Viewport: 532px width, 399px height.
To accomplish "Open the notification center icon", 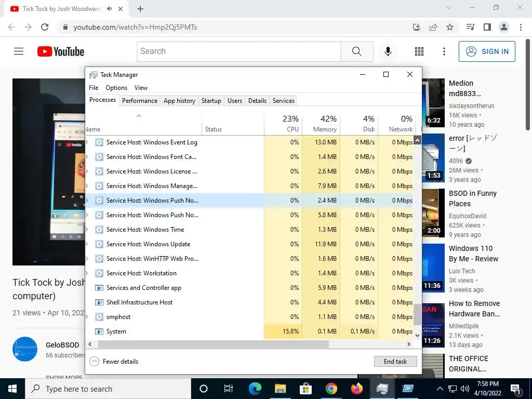I will [515, 389].
